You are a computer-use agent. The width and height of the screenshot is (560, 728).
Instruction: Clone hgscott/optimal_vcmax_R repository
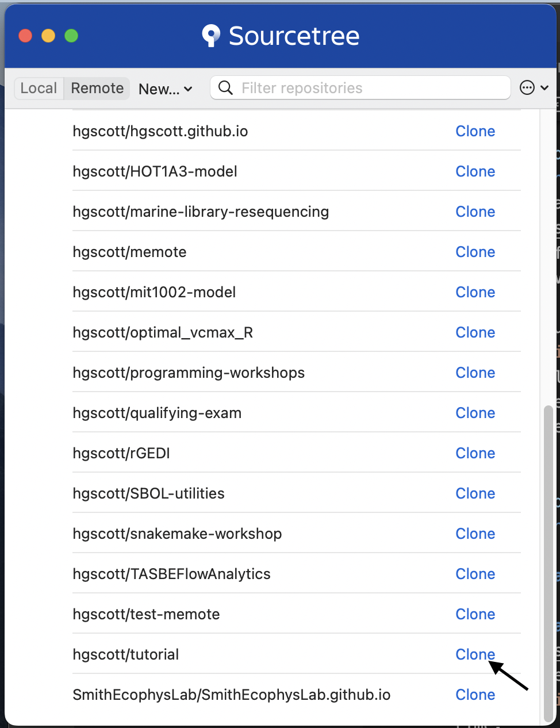[475, 332]
